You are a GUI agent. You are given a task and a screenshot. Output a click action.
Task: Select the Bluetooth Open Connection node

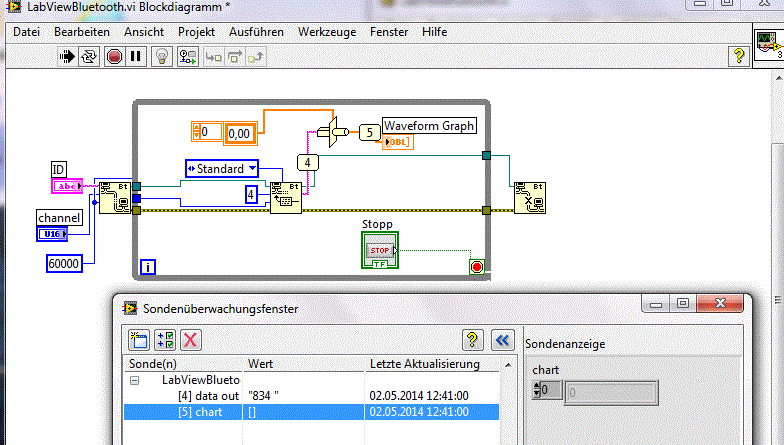pyautogui.click(x=115, y=198)
